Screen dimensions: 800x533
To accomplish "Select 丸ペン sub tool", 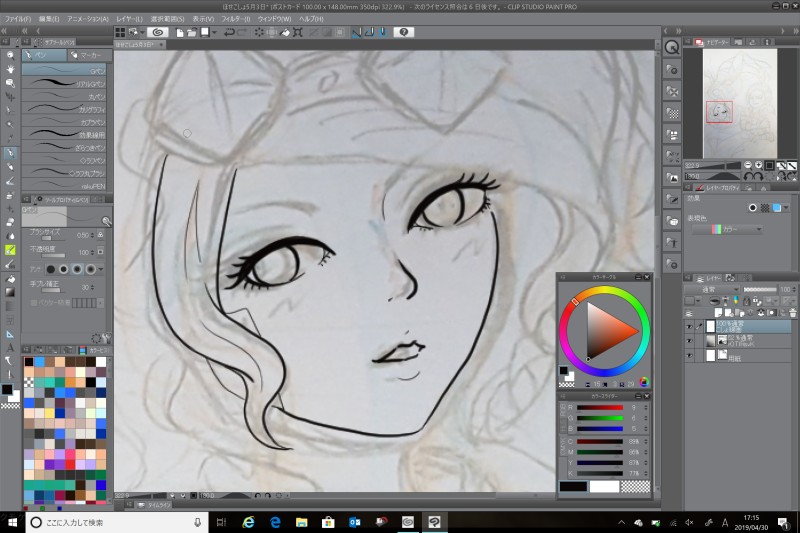I will 64,95.
